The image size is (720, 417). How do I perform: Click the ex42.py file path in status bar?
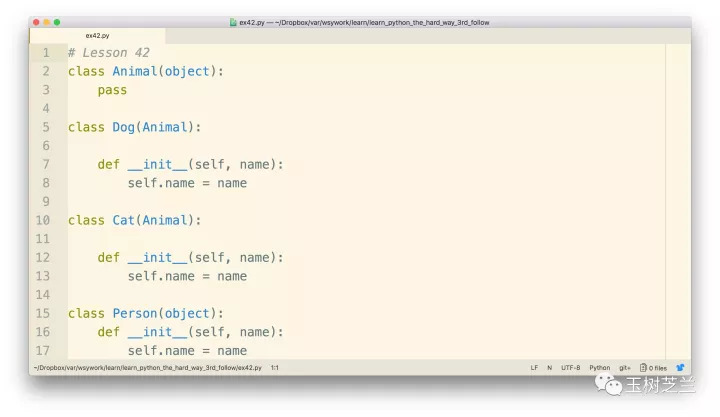click(x=147, y=367)
